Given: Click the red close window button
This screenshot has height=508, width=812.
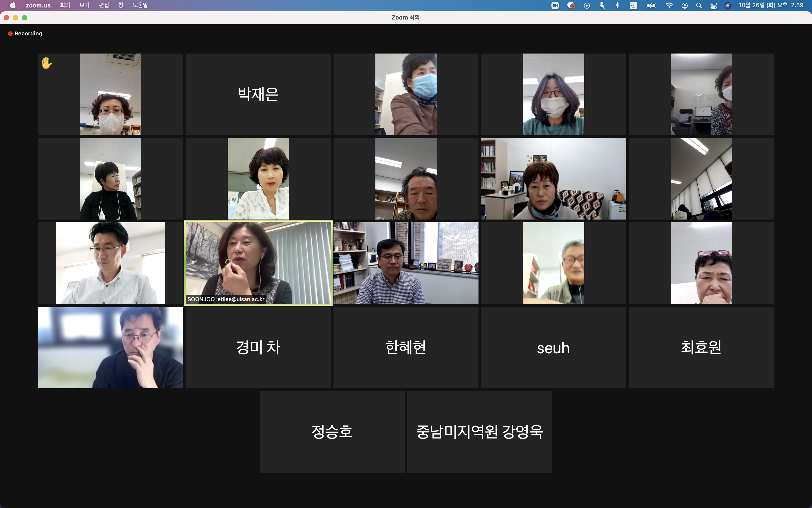Looking at the screenshot, I should point(6,17).
